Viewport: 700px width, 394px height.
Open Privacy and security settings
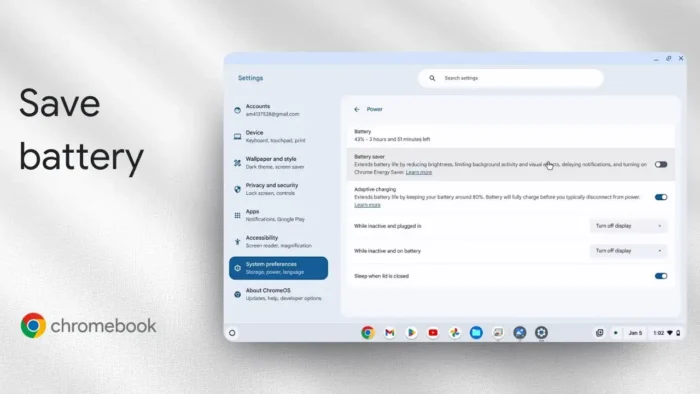coord(278,189)
